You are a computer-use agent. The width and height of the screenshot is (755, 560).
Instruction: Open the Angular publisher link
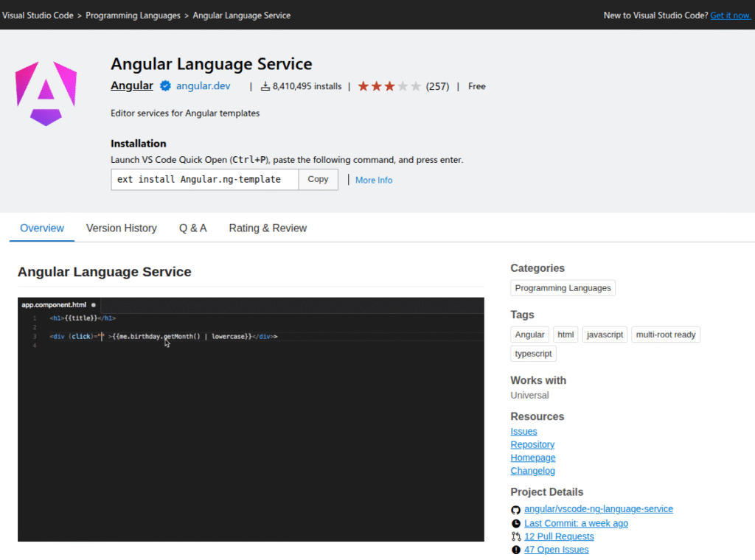click(x=132, y=85)
